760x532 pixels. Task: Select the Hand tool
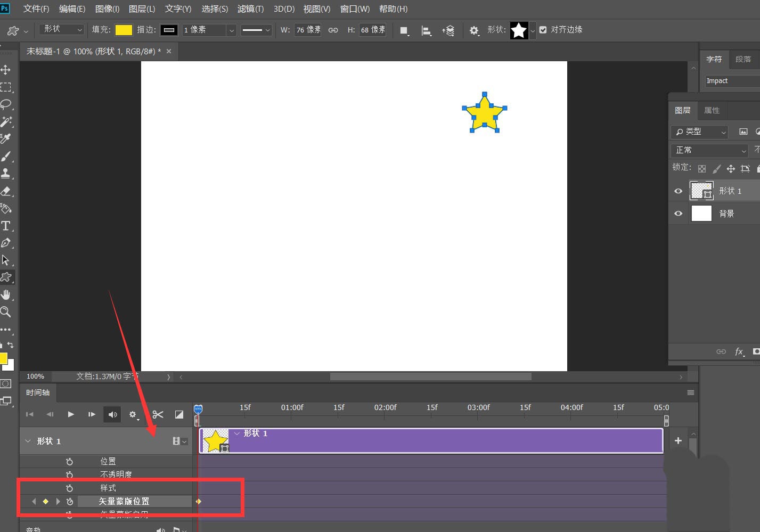[x=6, y=294]
